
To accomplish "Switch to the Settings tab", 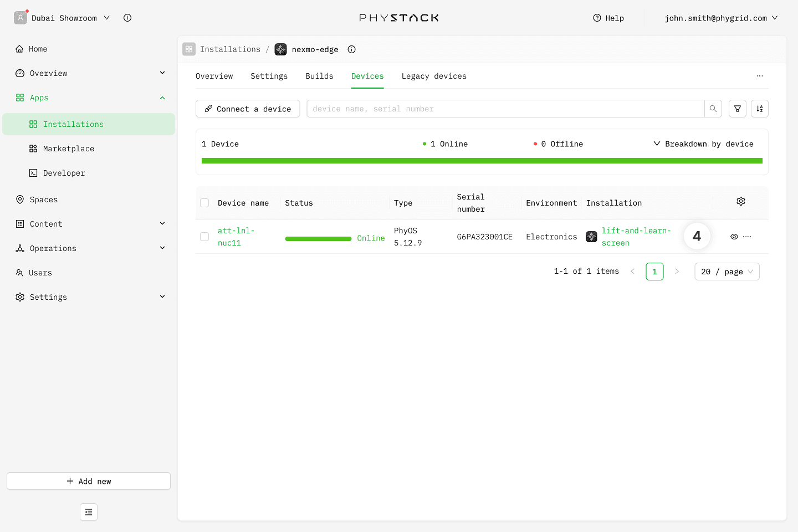I will click(x=269, y=76).
